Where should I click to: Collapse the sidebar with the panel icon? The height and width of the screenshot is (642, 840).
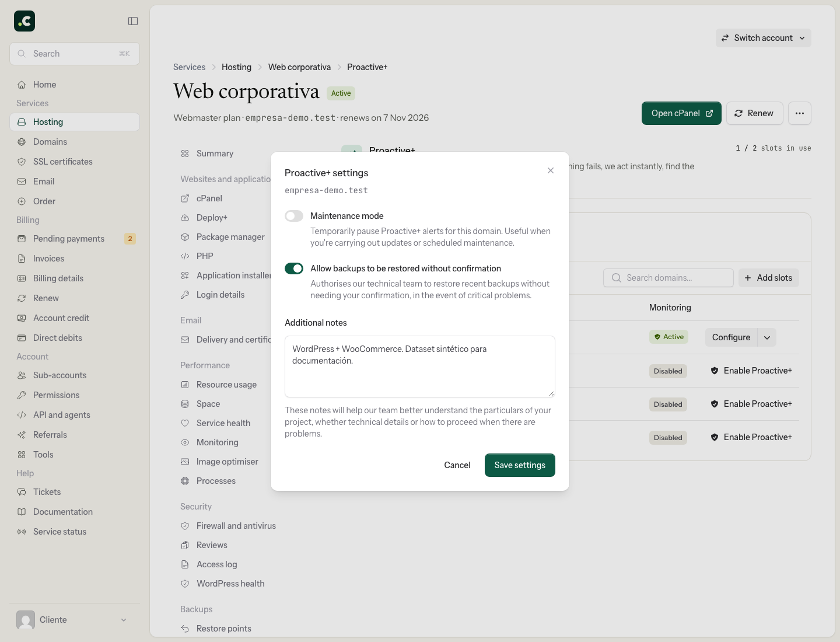pos(133,21)
